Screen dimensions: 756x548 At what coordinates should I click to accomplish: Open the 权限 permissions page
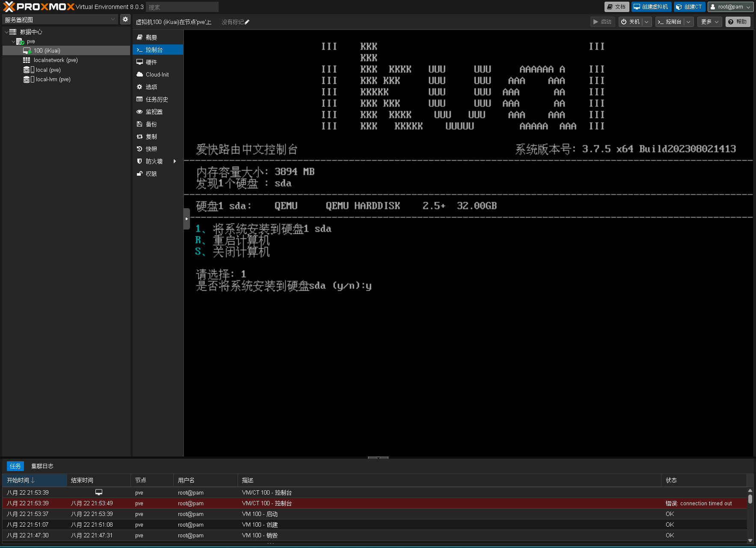[x=151, y=174]
